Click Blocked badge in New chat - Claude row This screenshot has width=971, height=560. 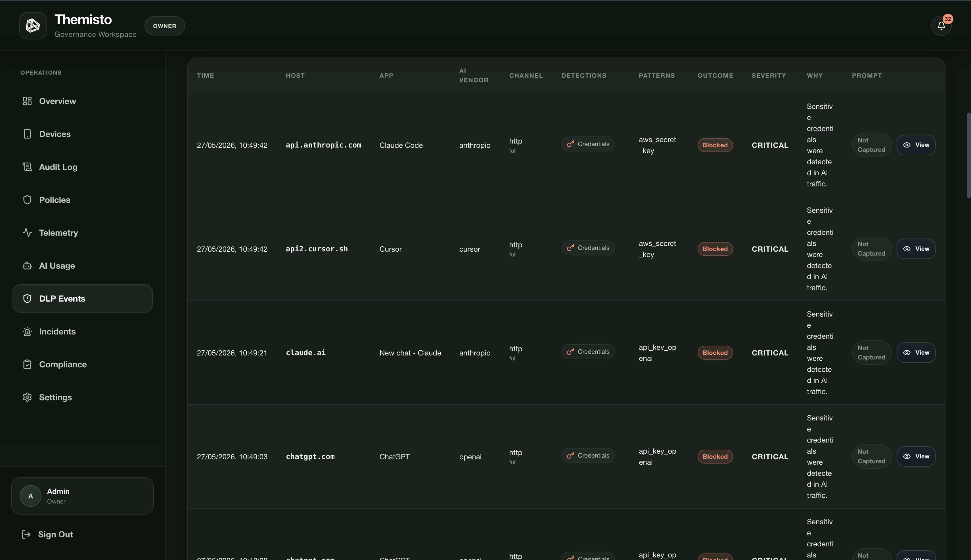coord(715,353)
